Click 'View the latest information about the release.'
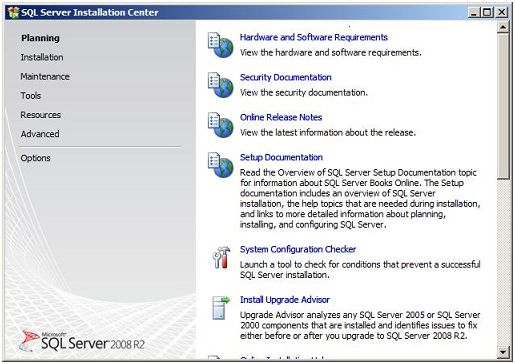The height and width of the screenshot is (364, 515). tap(328, 133)
